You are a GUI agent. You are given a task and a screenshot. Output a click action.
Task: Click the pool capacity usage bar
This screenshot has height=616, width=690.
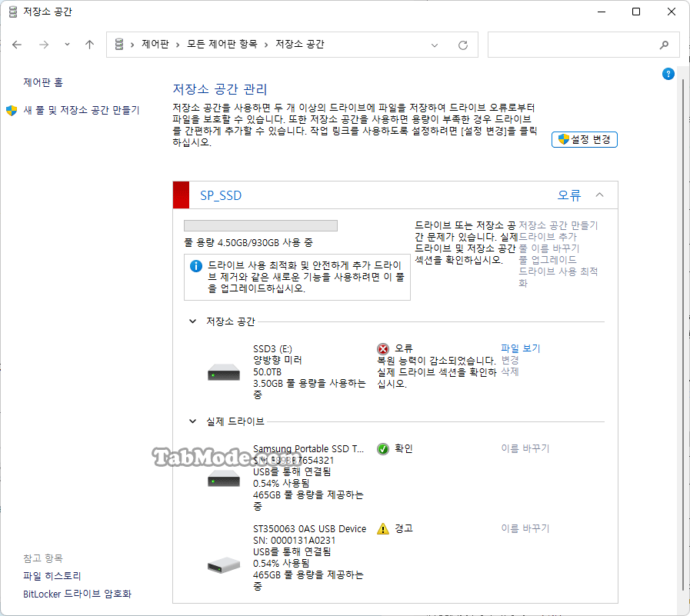point(261,226)
